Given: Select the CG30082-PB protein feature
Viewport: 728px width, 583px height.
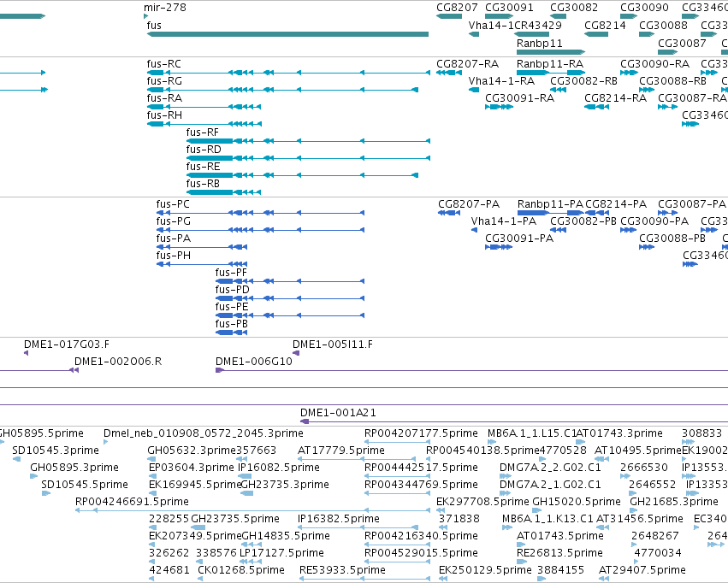Looking at the screenshot, I should (x=558, y=230).
